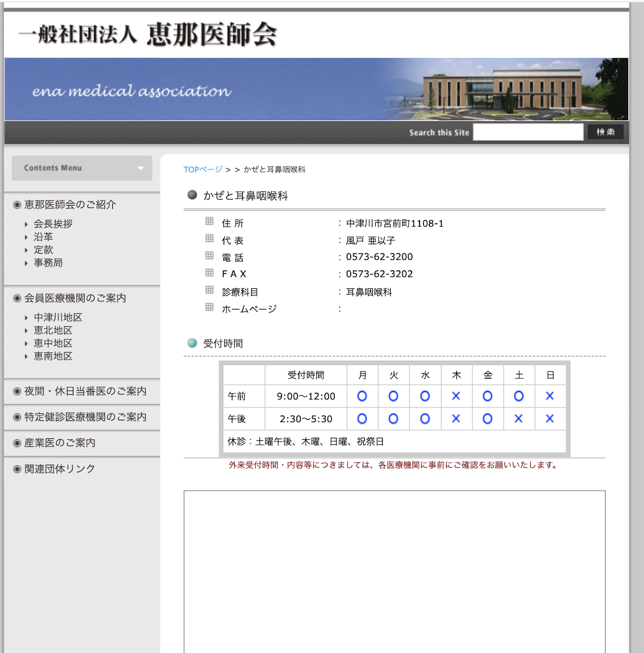This screenshot has height=653, width=644.
Task: Select 中津川地区 in the sidebar
Action: pos(58,317)
